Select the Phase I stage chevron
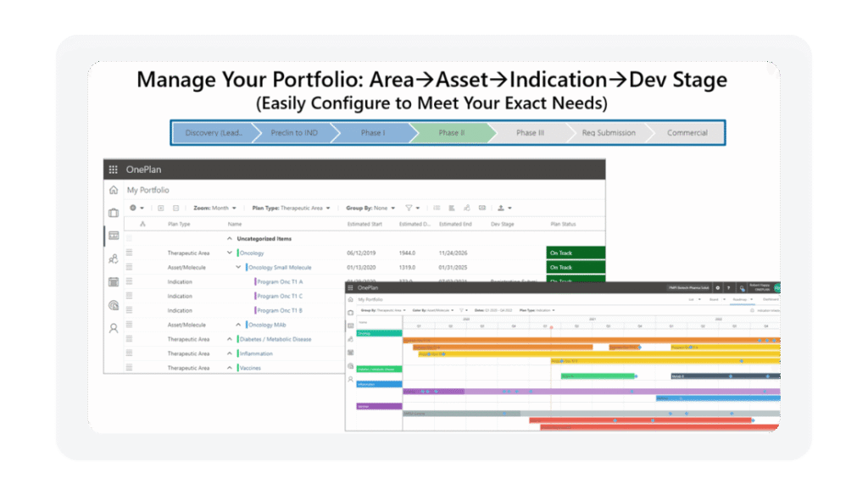Viewport: 868px width, 495px height. [x=373, y=133]
